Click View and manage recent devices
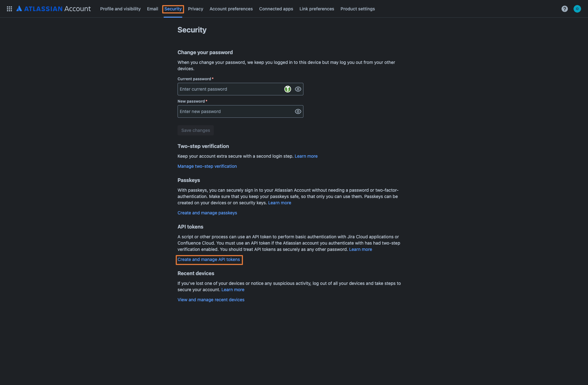This screenshot has width=588, height=385. pyautogui.click(x=211, y=299)
